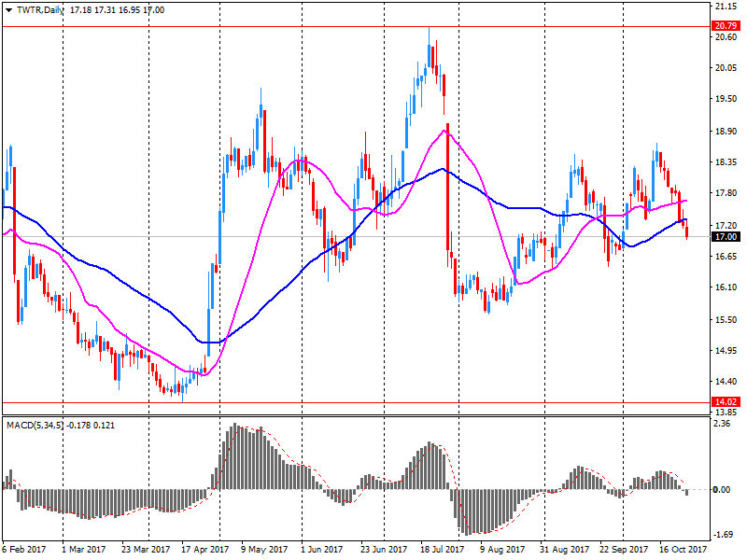
Task: Select the 1 Jun 2017 date label
Action: [321, 549]
